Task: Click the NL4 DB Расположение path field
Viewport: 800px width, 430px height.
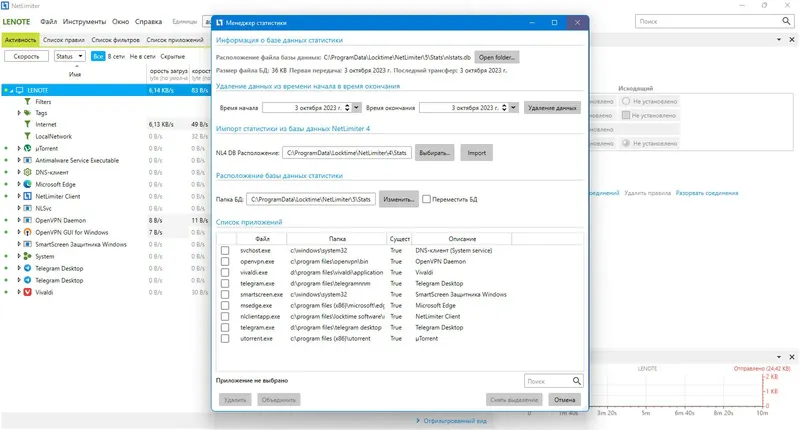Action: click(347, 153)
